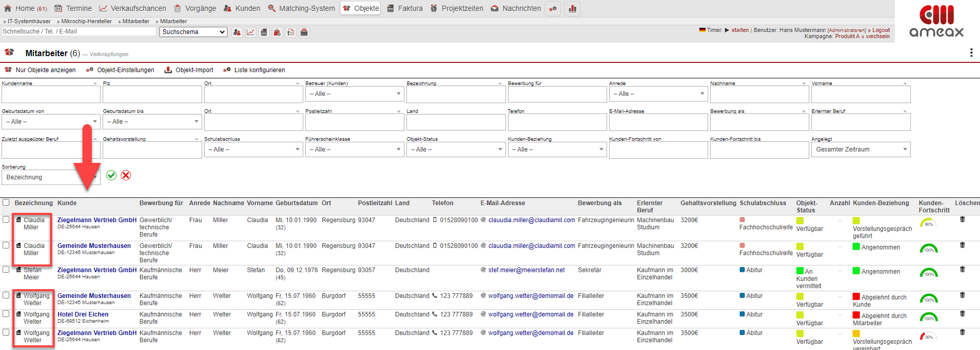Image resolution: width=980 pixels, height=350 pixels.
Task: Check the first Claudia Miller row checkbox
Action: pos(6,220)
